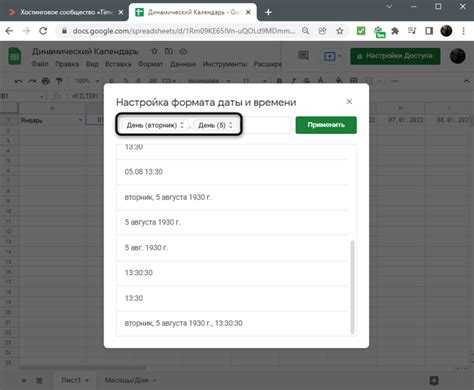474x390 pixels.
Task: Switch to the 'Месяцы/Дни' sheet tab
Action: [x=126, y=380]
